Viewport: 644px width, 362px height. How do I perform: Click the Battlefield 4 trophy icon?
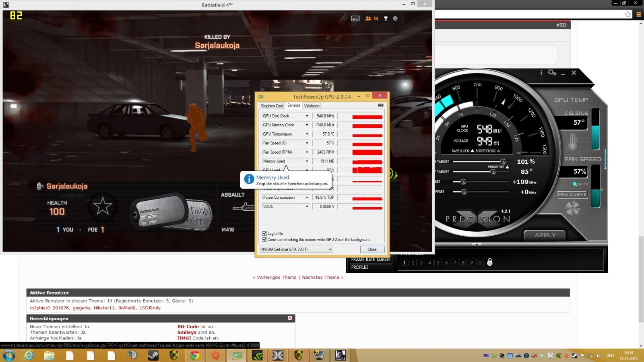[386, 19]
